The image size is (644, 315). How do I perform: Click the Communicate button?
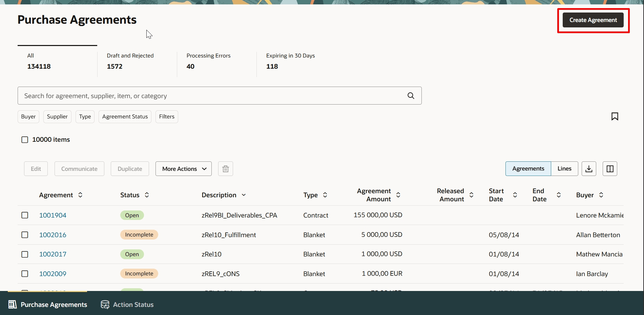pos(79,169)
